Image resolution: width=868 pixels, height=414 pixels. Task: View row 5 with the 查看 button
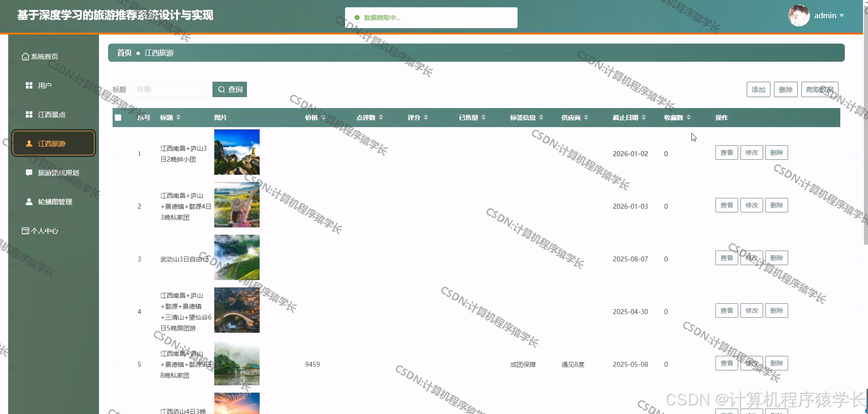pos(726,363)
